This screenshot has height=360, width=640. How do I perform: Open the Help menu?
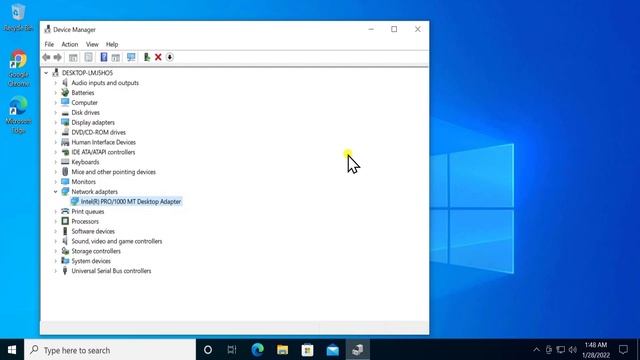(x=112, y=44)
